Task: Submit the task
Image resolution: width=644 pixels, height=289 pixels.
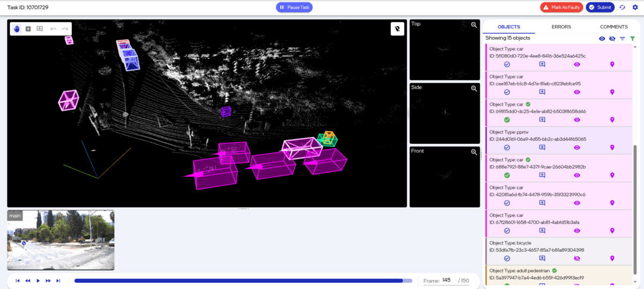Action: coord(600,8)
